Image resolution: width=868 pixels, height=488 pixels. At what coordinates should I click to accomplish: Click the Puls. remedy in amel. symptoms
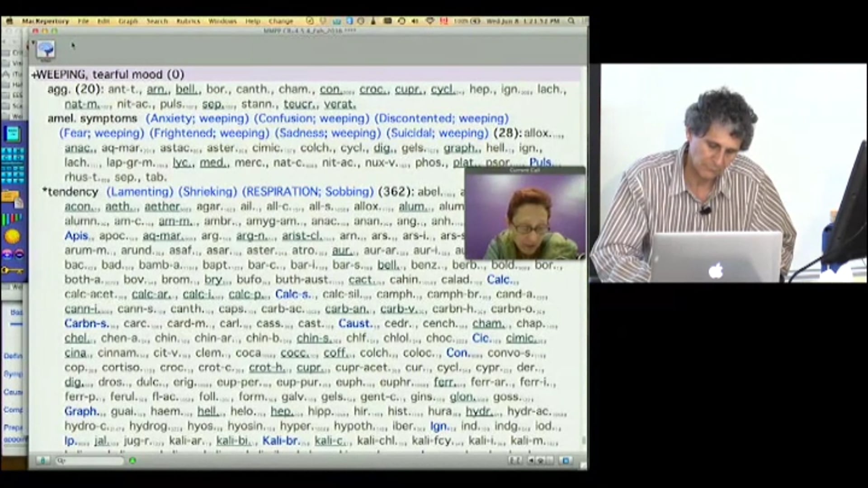coord(541,162)
